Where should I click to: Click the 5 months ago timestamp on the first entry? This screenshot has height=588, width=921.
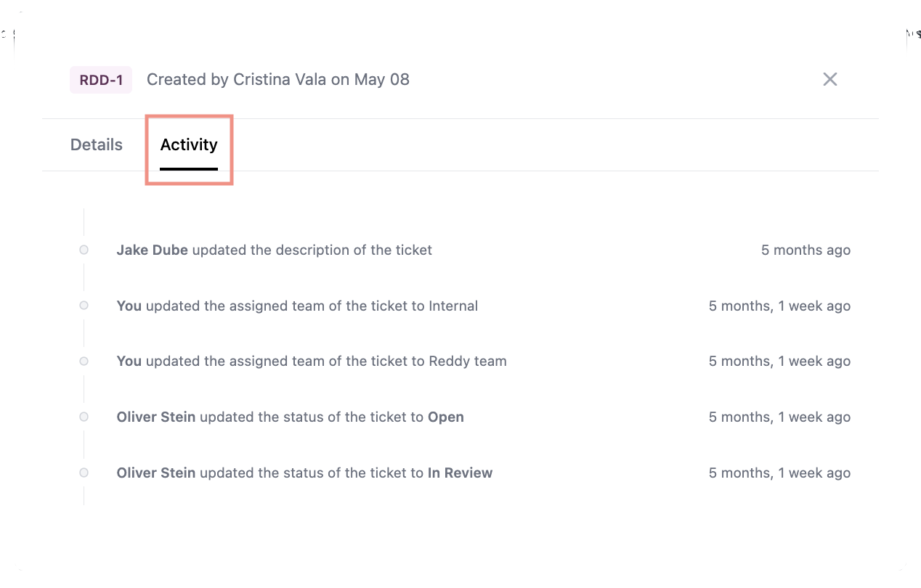pos(806,250)
